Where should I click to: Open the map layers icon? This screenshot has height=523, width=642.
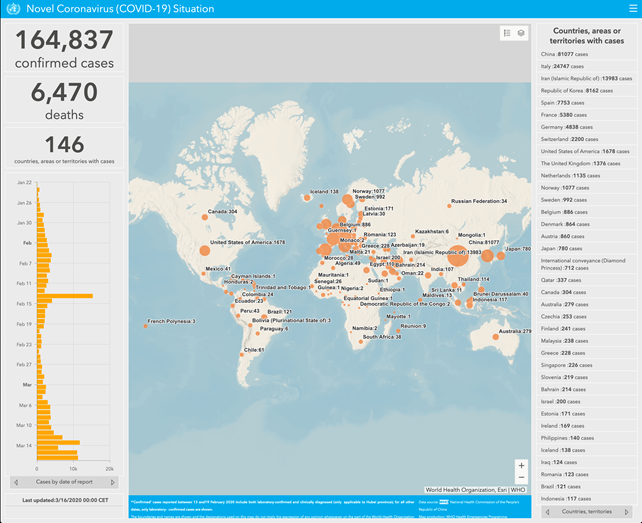(521, 33)
